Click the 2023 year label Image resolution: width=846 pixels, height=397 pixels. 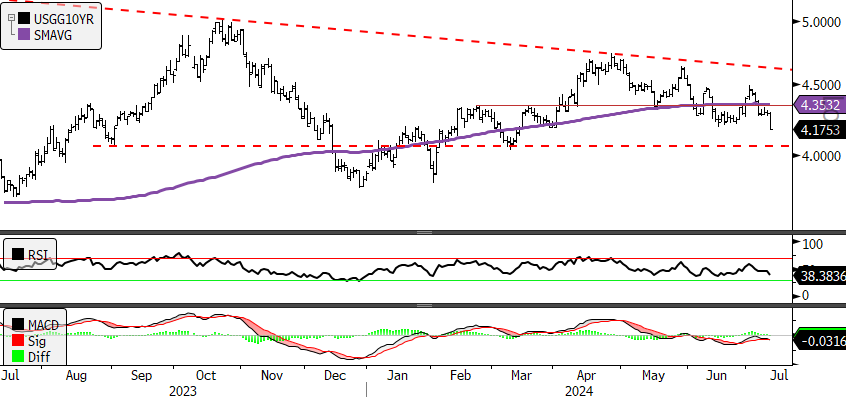click(x=182, y=391)
